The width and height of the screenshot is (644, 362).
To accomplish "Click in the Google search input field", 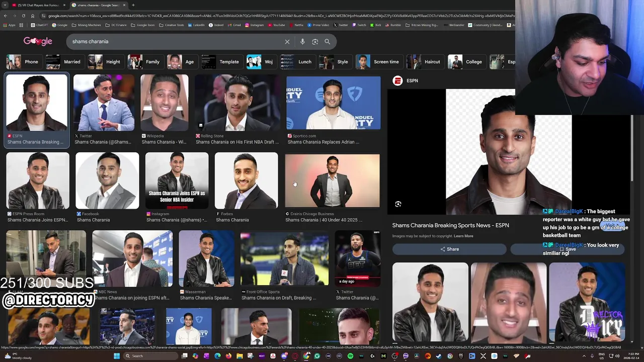I will click(x=176, y=42).
